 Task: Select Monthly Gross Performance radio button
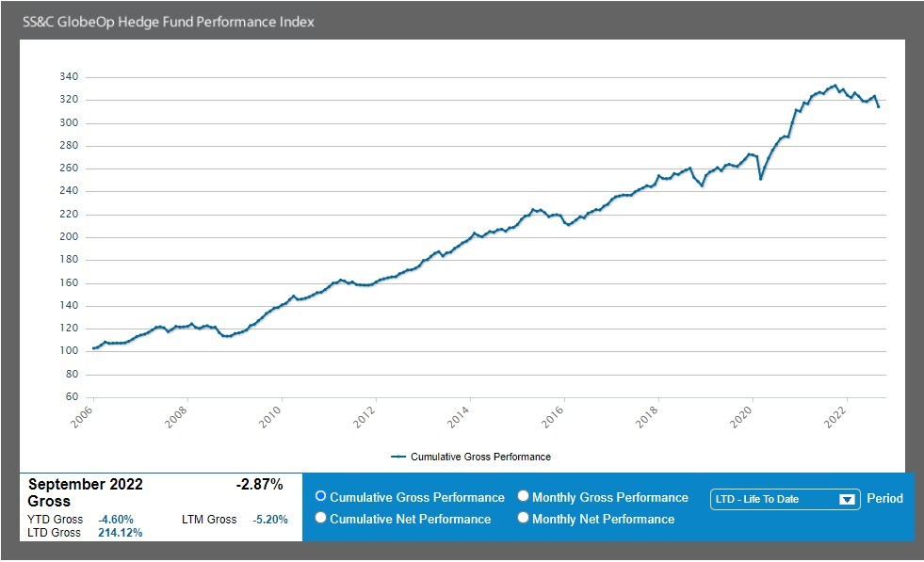pos(524,497)
